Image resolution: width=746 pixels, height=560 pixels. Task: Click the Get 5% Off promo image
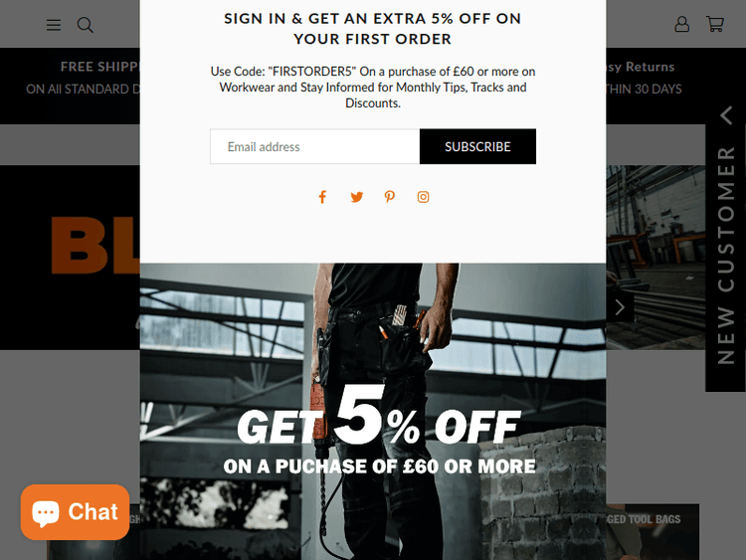click(x=373, y=412)
